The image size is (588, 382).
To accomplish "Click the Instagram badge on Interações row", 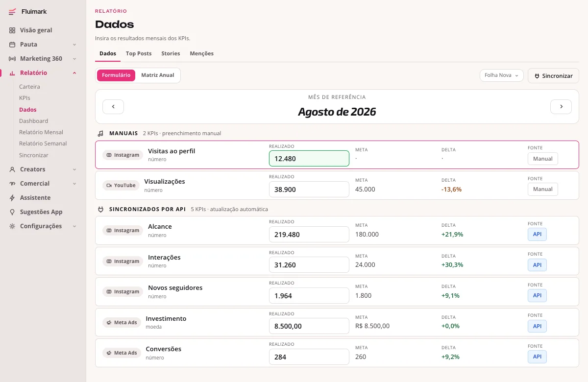I will click(122, 262).
